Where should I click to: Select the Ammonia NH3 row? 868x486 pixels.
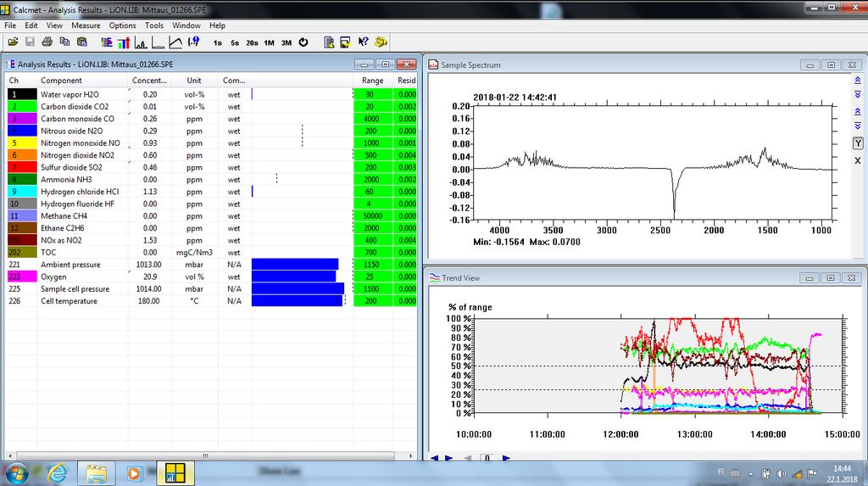tap(211, 180)
